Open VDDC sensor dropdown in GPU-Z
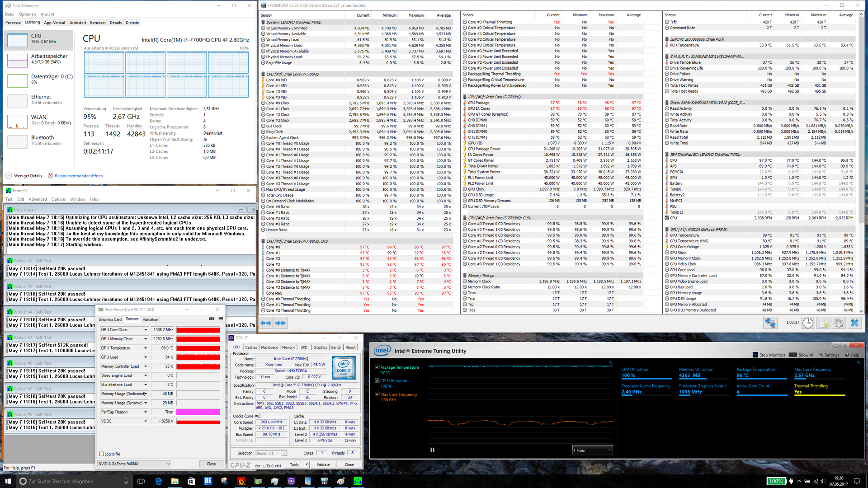 (x=146, y=421)
